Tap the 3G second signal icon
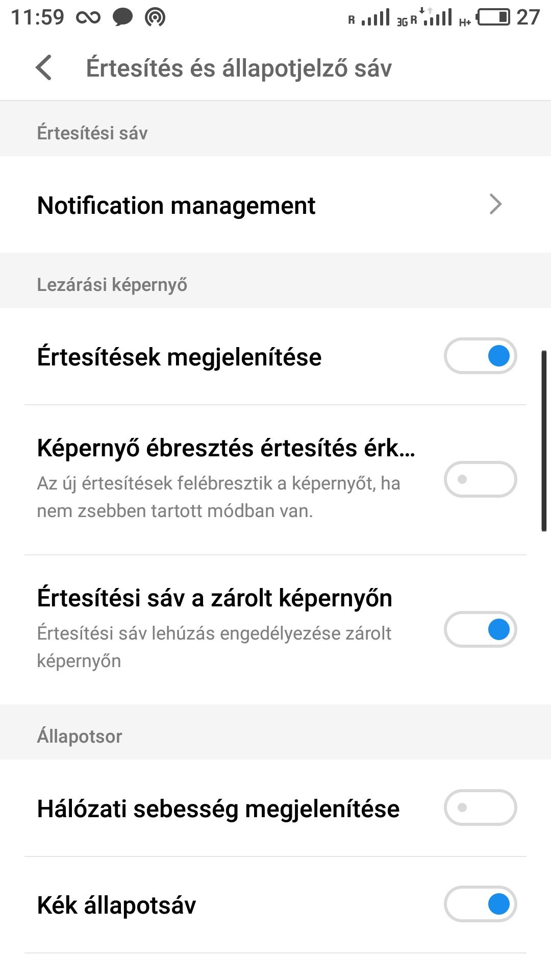The width and height of the screenshot is (551, 980). pyautogui.click(x=424, y=17)
